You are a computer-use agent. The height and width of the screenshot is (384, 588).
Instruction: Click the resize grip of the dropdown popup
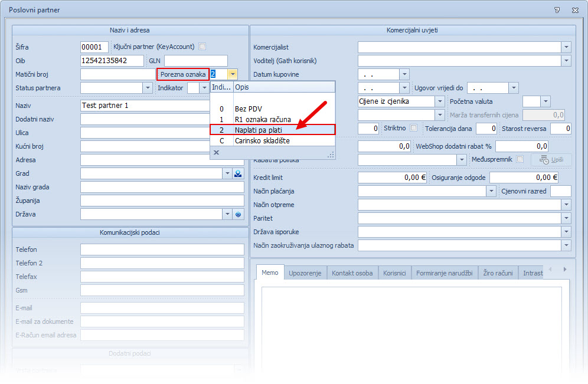pyautogui.click(x=331, y=154)
